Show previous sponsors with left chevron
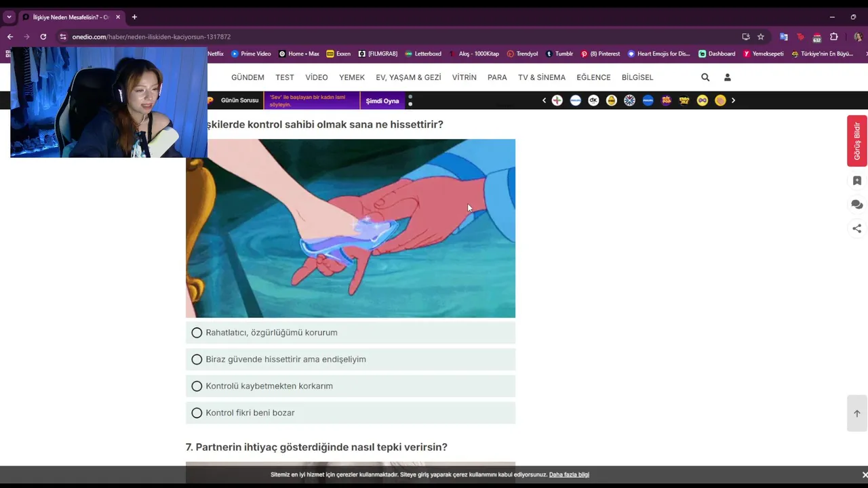This screenshot has width=868, height=488. pos(544,100)
